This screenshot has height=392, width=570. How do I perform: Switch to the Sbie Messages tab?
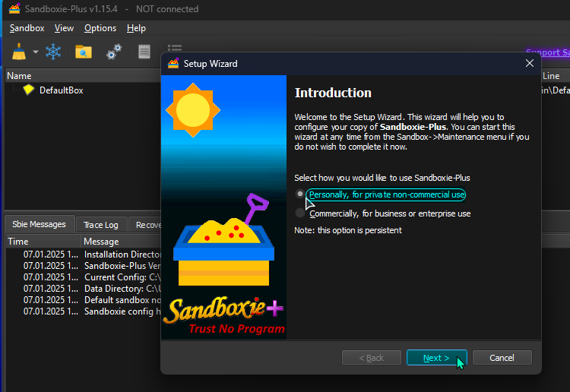(40, 224)
